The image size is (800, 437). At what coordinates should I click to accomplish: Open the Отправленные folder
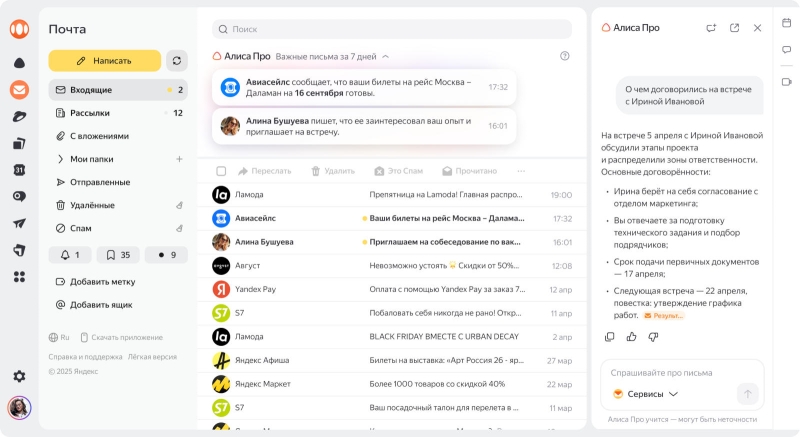pos(99,182)
